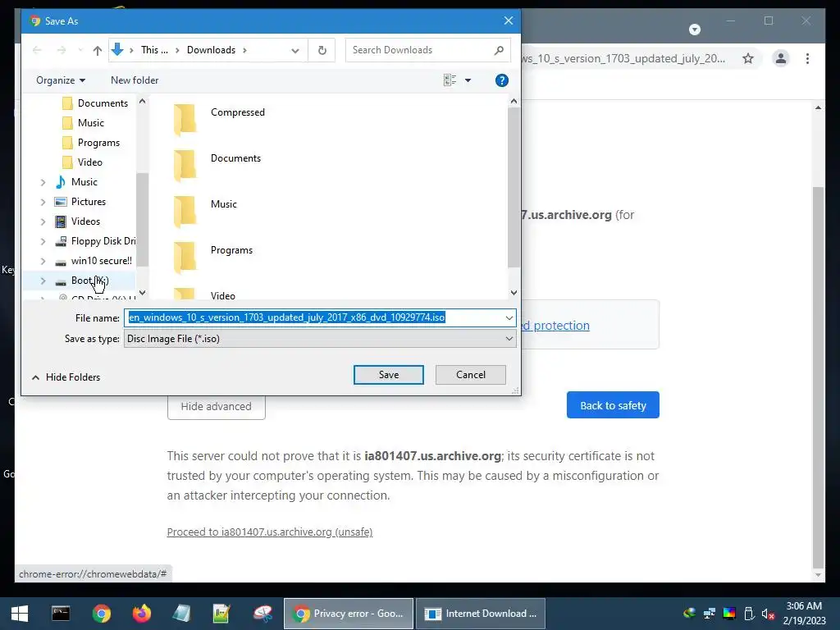Expand the Boot (X:) drive node

(43, 281)
